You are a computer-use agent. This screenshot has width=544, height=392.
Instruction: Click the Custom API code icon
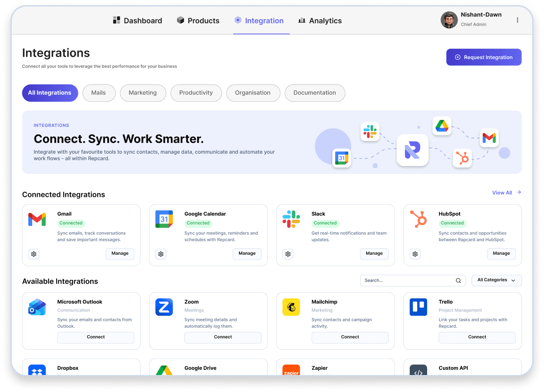pyautogui.click(x=418, y=370)
